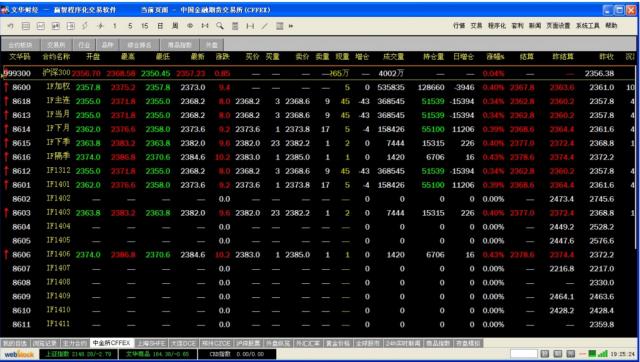
Task: Switch to the 商品指数 top tab
Action: click(179, 45)
